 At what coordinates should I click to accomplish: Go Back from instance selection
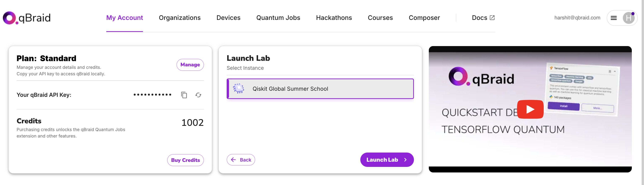click(241, 160)
